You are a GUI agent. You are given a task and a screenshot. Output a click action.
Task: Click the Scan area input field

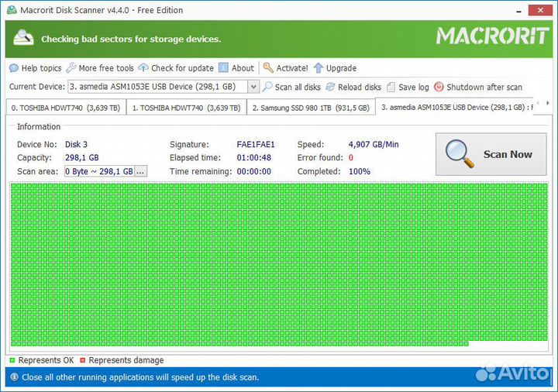98,171
